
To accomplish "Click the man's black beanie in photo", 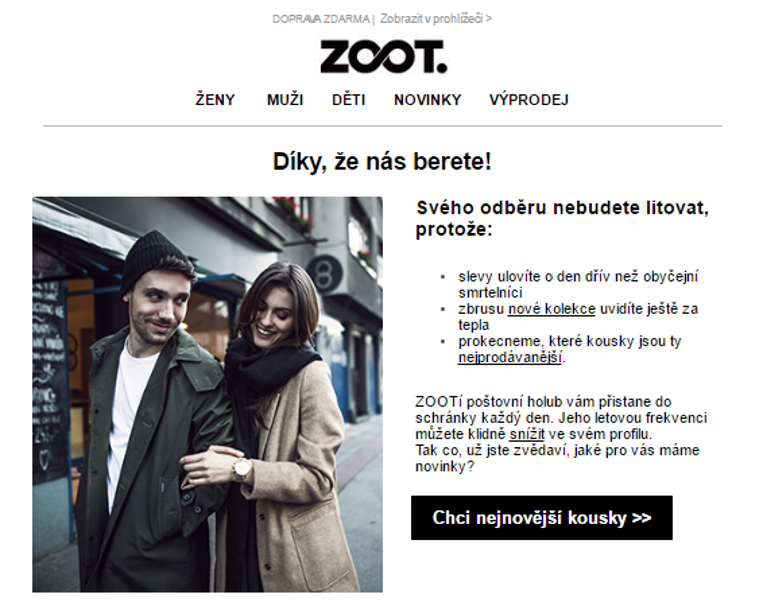I will 153,257.
